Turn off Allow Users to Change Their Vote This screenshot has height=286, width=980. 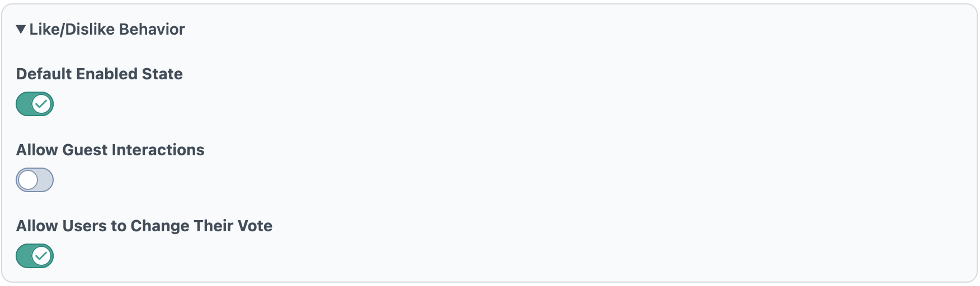[35, 256]
